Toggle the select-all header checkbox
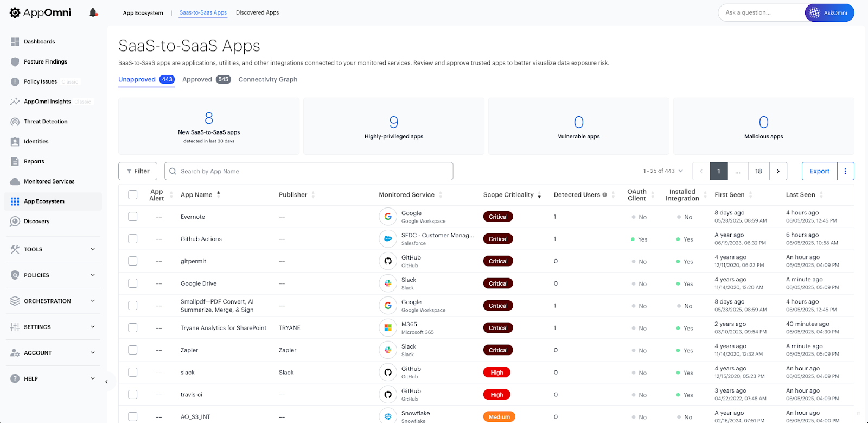The height and width of the screenshot is (423, 868). click(132, 194)
